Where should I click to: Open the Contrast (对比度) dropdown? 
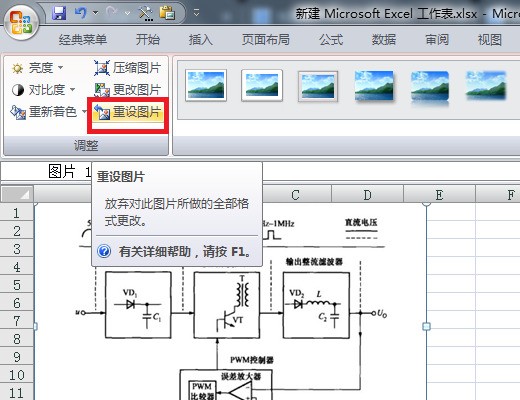pyautogui.click(x=43, y=90)
